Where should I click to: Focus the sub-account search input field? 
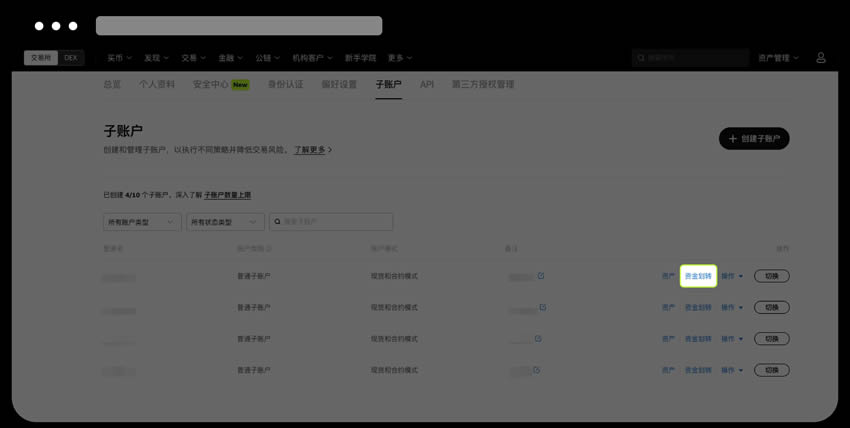coord(331,222)
